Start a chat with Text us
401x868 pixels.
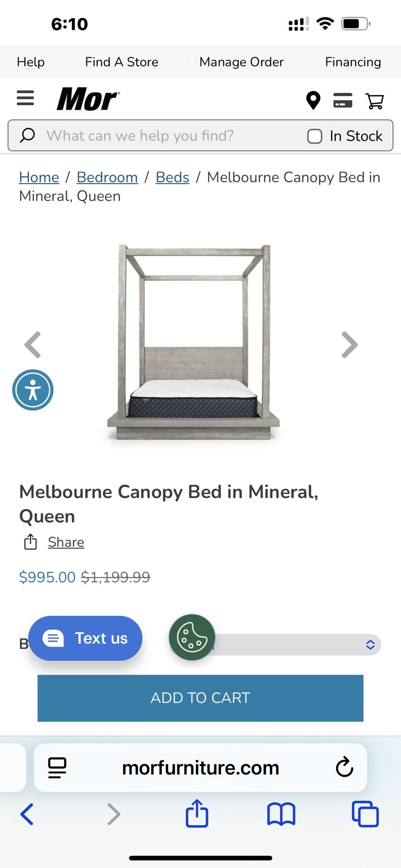click(85, 638)
